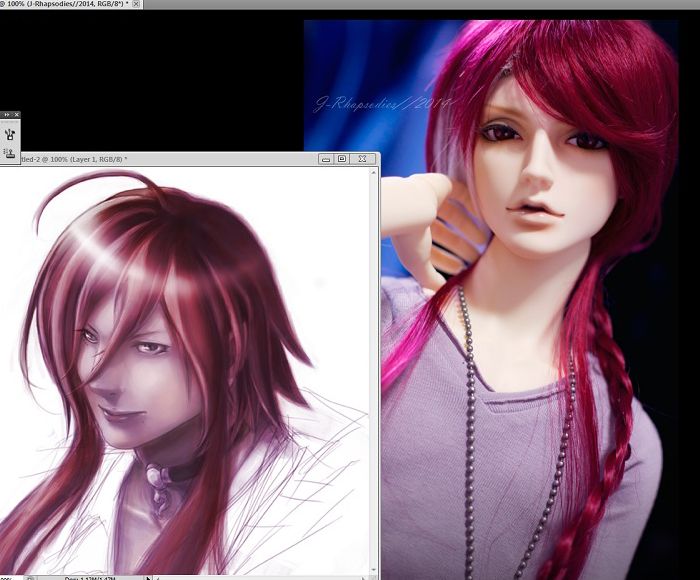
Task: Expand the collapsed panel dock arrows
Action: [x=6, y=115]
